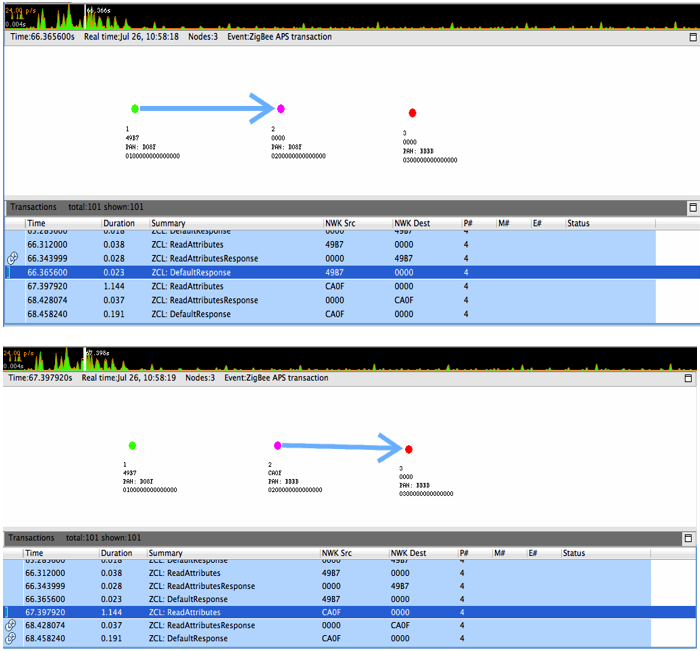Sort by Time column in lower table
Screen dimensions: 700x651
(x=61, y=553)
